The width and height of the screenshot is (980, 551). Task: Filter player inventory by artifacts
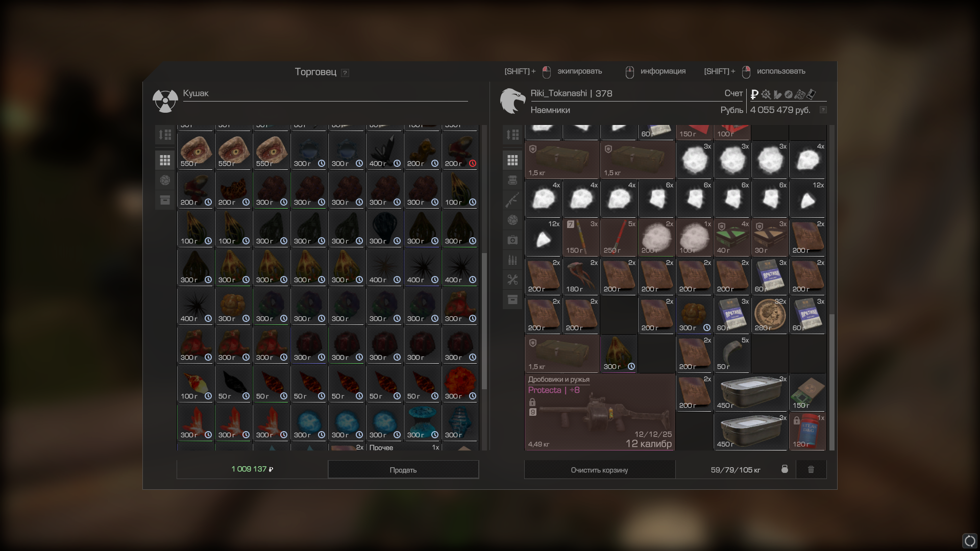(x=512, y=220)
